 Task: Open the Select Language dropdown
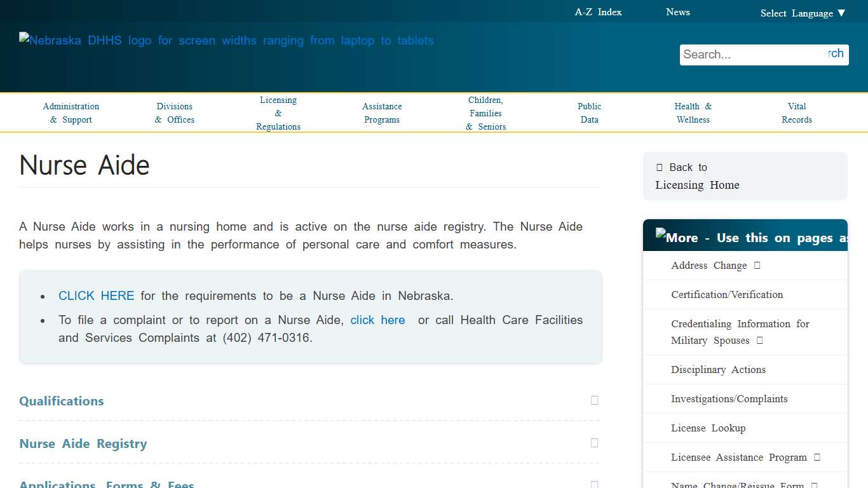coord(803,13)
